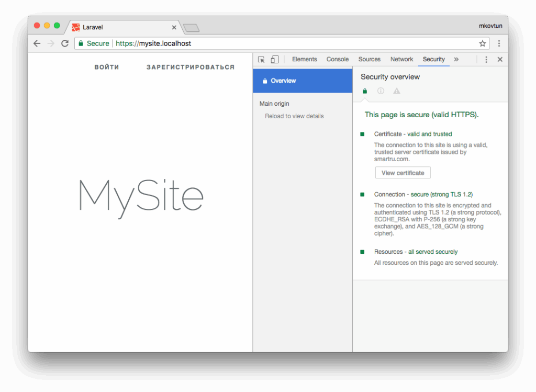Open Chrome's three-dot menu
536x392 pixels.
(499, 43)
